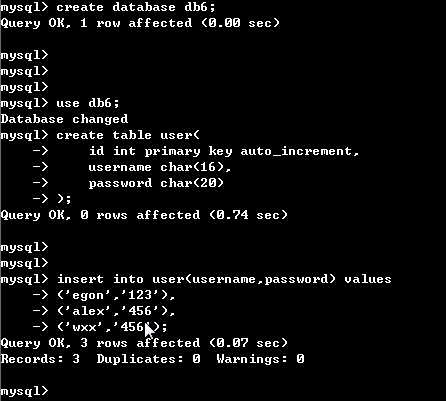Click the 'id int primary key auto_increment' line

(x=224, y=151)
